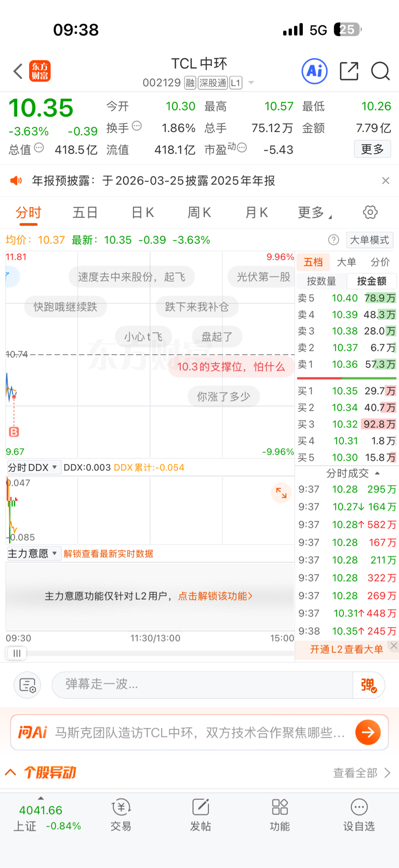Focus the 弹幕走一波 input field
Screen dimensions: 399x868
pos(202,684)
